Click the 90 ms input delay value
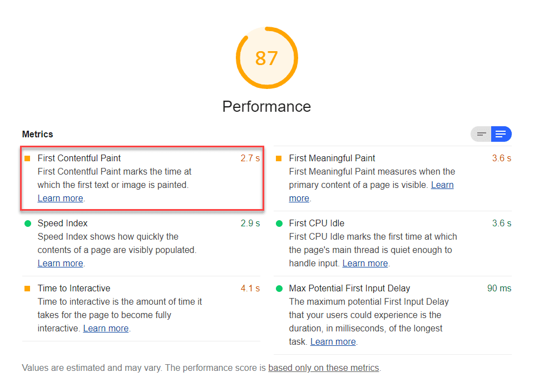534x392 pixels. coord(500,288)
